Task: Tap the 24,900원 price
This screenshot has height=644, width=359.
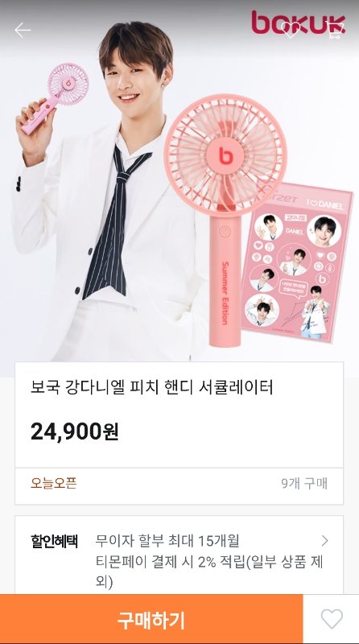Action: pos(75,431)
